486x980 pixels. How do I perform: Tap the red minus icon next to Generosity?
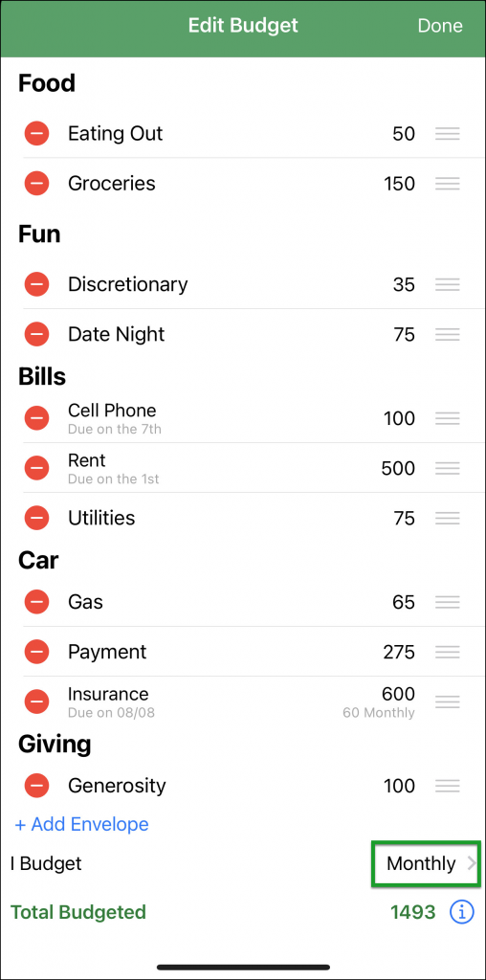point(37,785)
